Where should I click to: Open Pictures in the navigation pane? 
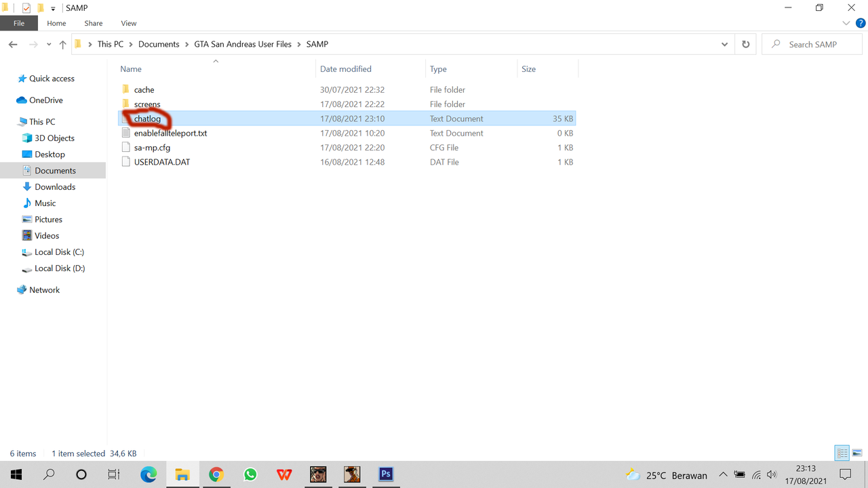coord(48,220)
